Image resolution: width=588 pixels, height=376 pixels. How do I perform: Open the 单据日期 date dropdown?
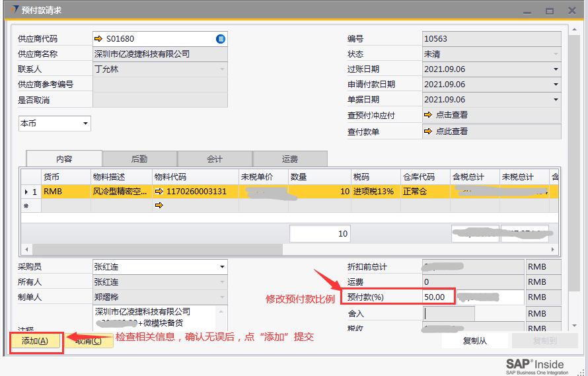point(556,100)
